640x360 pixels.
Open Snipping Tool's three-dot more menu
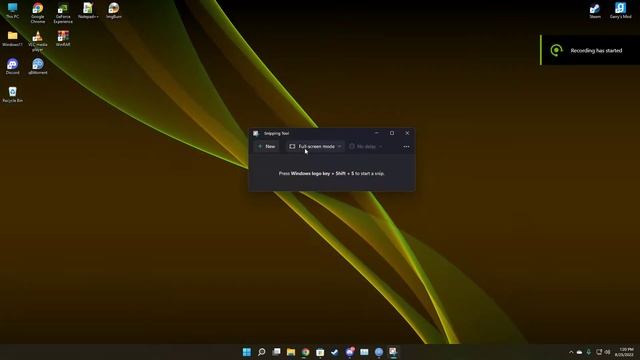pos(406,147)
